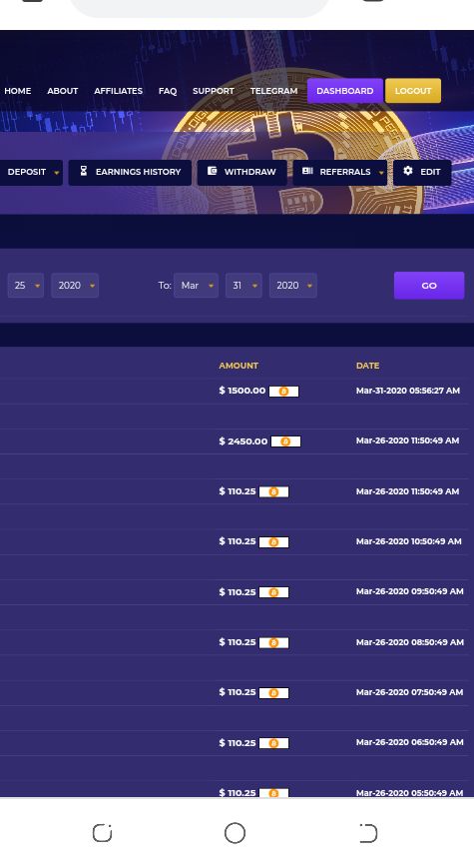The image size is (474, 868).
Task: Open the TELEGRAM link
Action: click(x=273, y=91)
